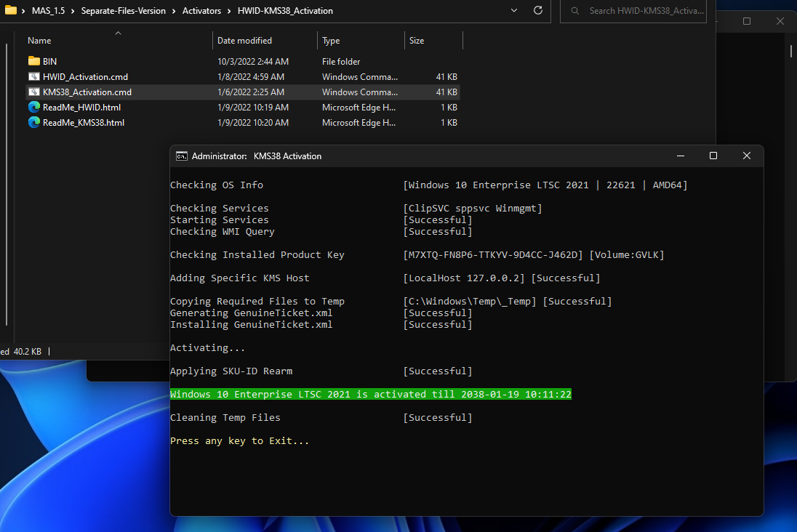Image resolution: width=797 pixels, height=532 pixels.
Task: Select ReadMe_HWID.html Edge icon
Action: pos(34,108)
